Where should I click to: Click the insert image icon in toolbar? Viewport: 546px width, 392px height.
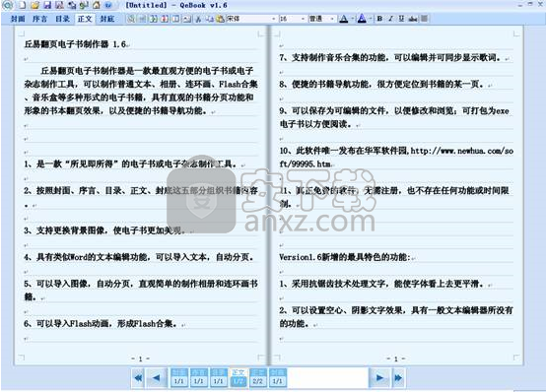click(187, 19)
